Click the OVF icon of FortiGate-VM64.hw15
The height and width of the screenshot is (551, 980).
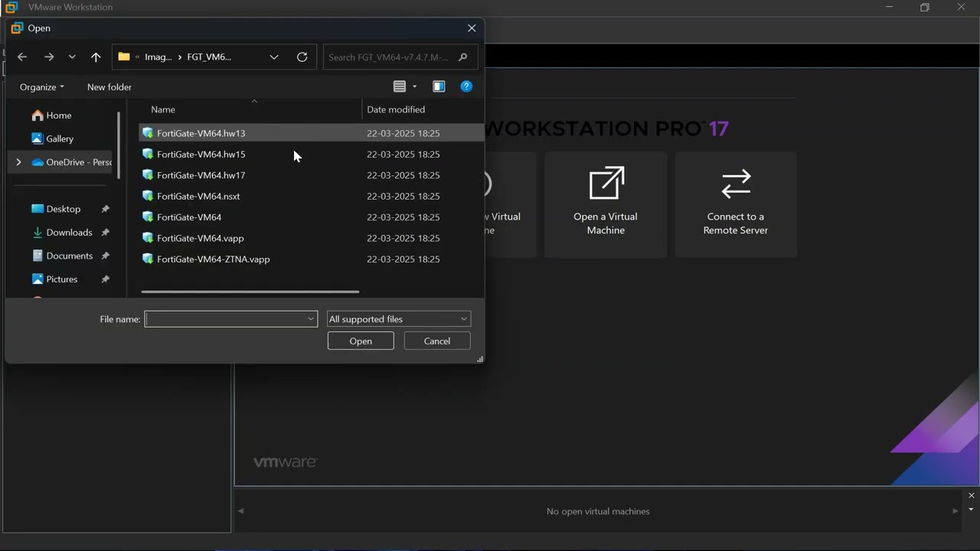click(148, 154)
